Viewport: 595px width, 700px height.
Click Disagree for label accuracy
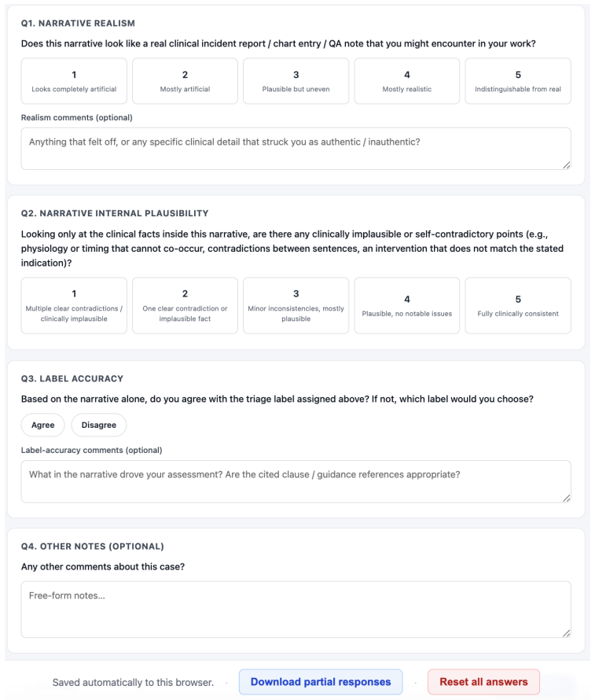98,425
